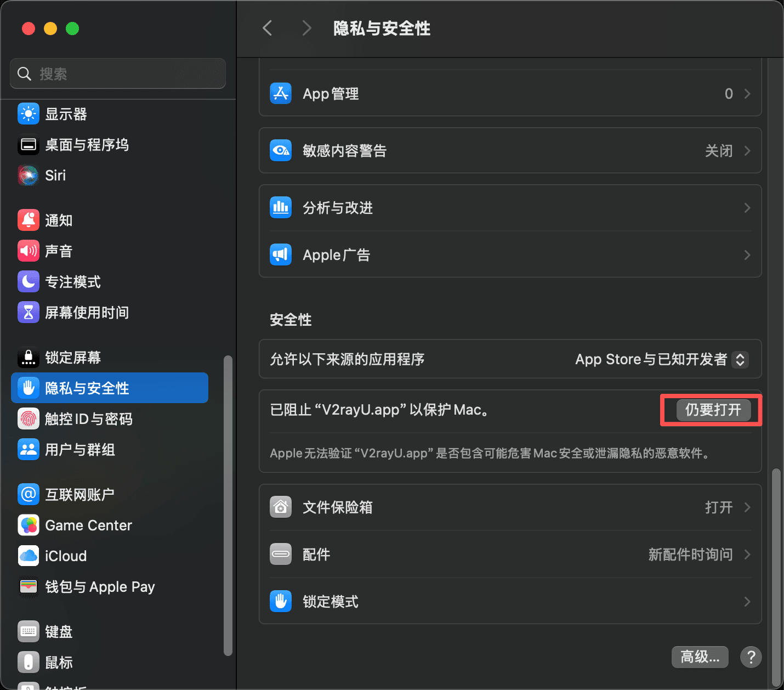Click the 桌面与程序坞 dock icon
The image size is (784, 690).
(29, 145)
